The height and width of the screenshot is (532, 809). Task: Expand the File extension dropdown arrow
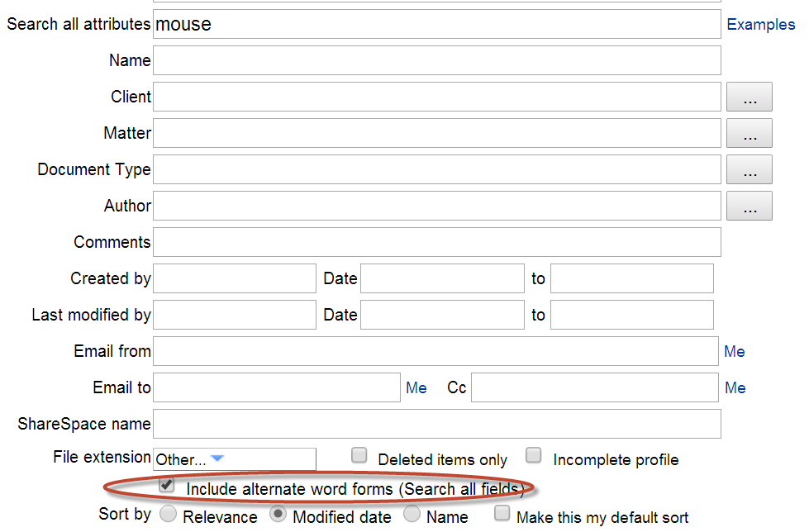click(217, 458)
